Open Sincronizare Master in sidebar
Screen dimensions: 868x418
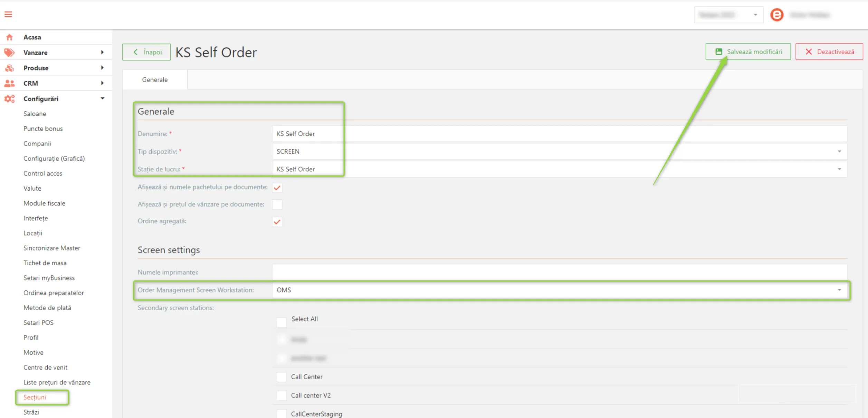click(51, 248)
